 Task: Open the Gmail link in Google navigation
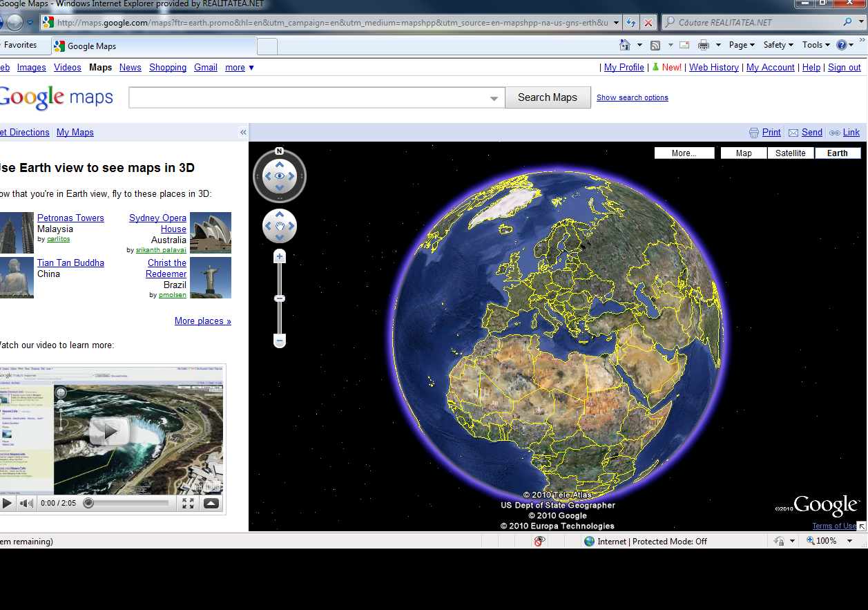tap(206, 67)
